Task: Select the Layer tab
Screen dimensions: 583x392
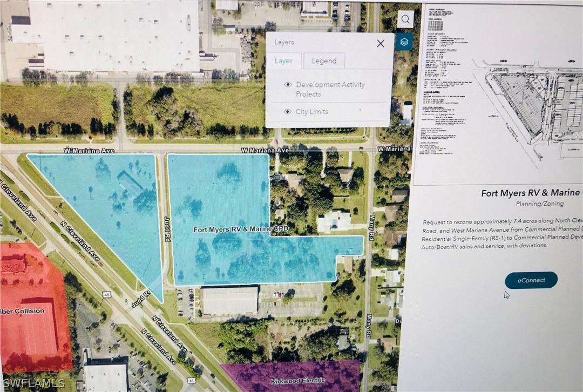Action: [284, 61]
